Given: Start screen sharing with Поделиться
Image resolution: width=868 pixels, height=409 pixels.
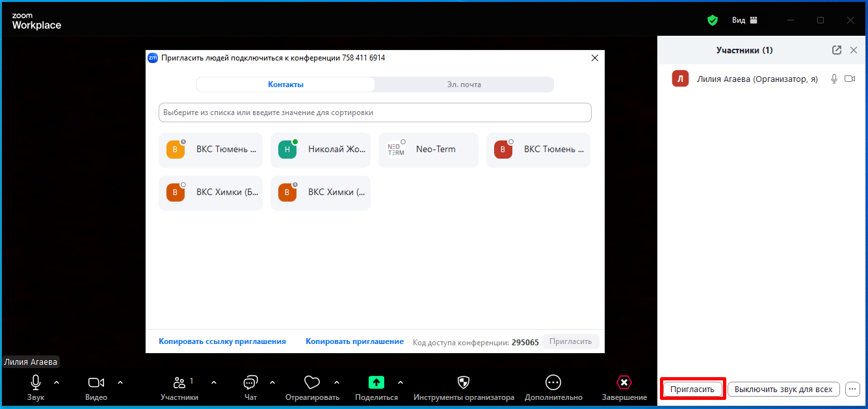Looking at the screenshot, I should [376, 388].
